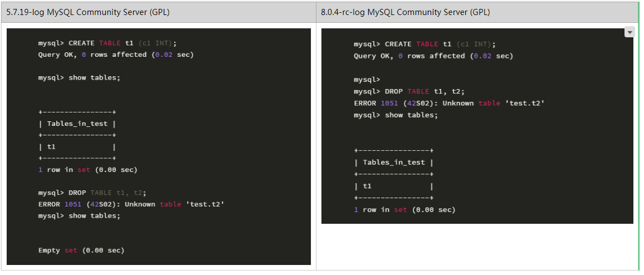Click the ERROR 1051 line in the 8.0.4 block
Image resolution: width=644 pixels, height=275 pixels.
point(450,103)
